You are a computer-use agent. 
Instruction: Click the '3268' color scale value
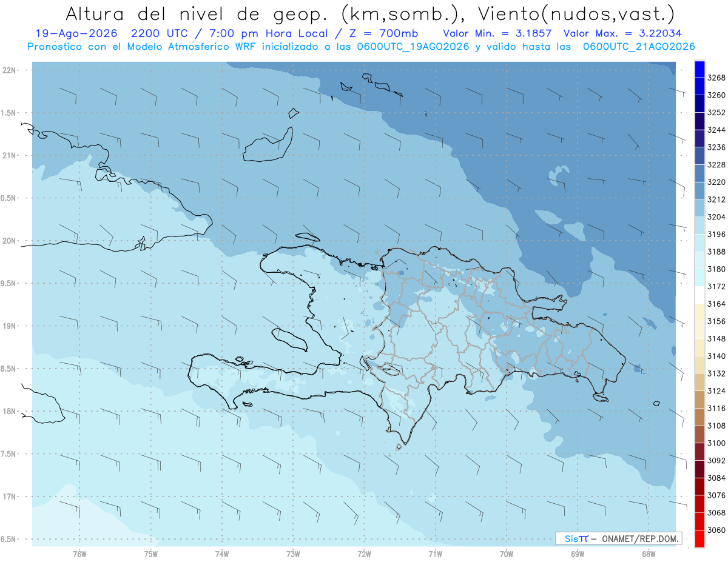[x=716, y=78]
